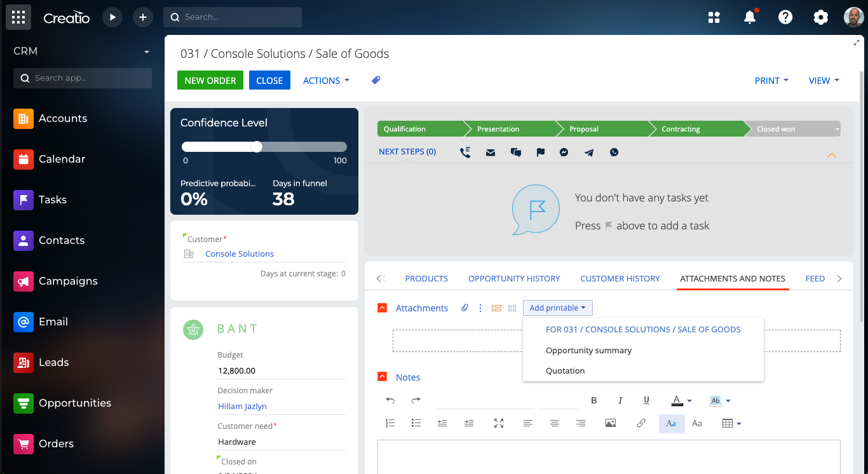
Task: Select Quotation printable
Action: (x=565, y=370)
